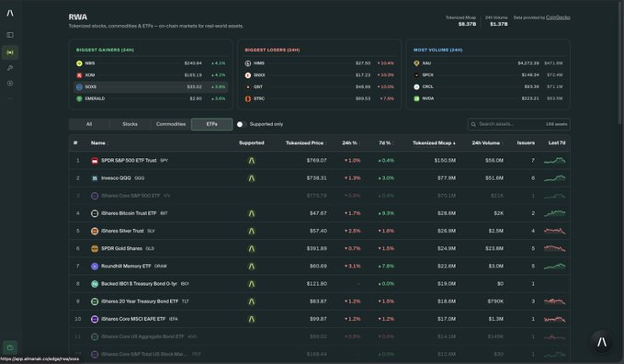Click the supported badge in iShares Bitcoin Trust row
Viewport: 624px width, 364px height.
click(252, 213)
